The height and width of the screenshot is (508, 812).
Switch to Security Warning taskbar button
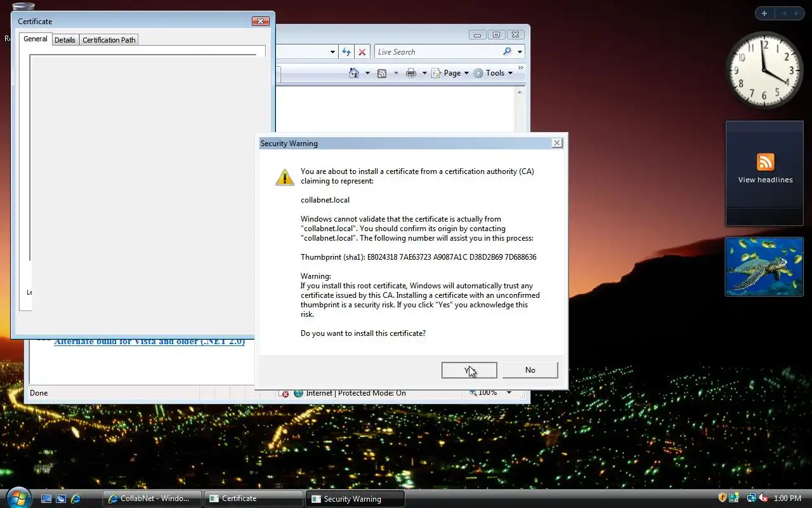pyautogui.click(x=355, y=498)
